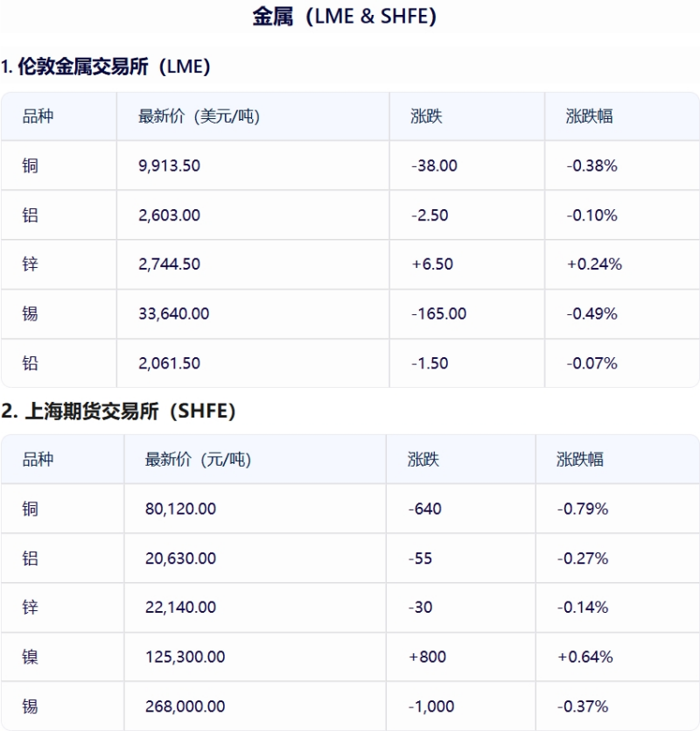
Task: Click SHFE zinc percentage -0.14%
Action: pos(583,608)
